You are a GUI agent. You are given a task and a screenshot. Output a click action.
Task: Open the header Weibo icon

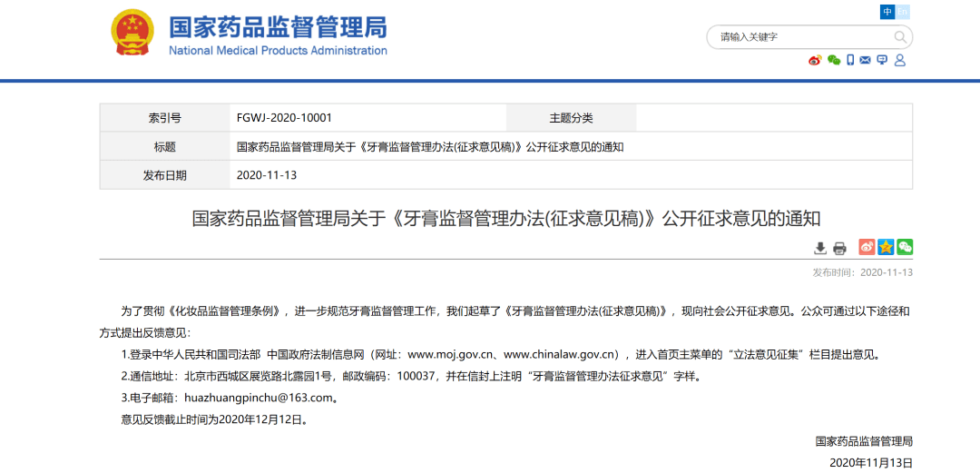pos(815,60)
